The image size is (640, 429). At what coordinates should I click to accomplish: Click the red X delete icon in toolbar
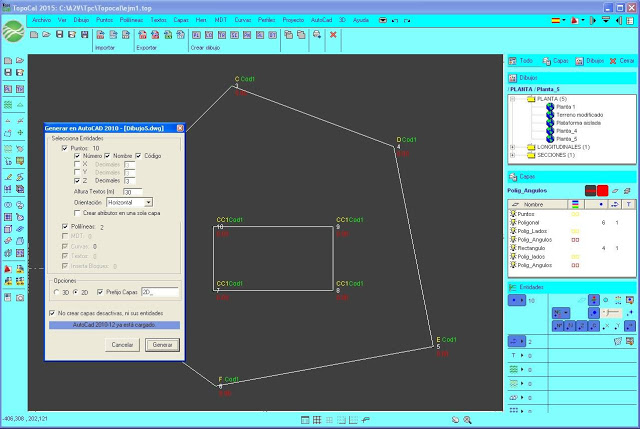pos(333,35)
